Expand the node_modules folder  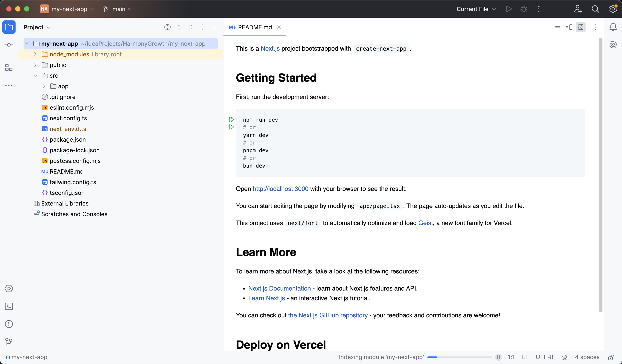point(35,54)
